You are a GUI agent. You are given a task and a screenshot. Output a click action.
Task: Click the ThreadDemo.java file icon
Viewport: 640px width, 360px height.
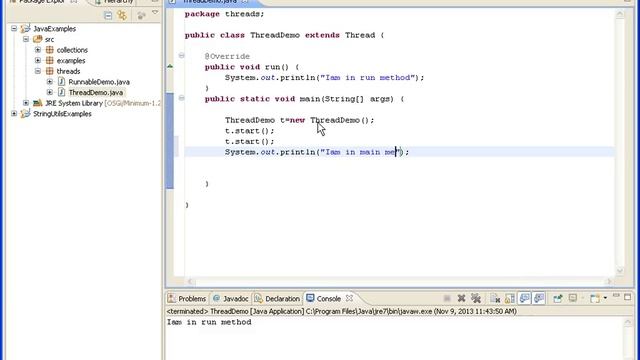pos(61,92)
